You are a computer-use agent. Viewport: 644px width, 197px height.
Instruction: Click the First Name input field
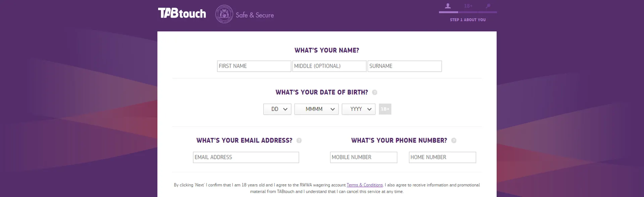coord(254,66)
